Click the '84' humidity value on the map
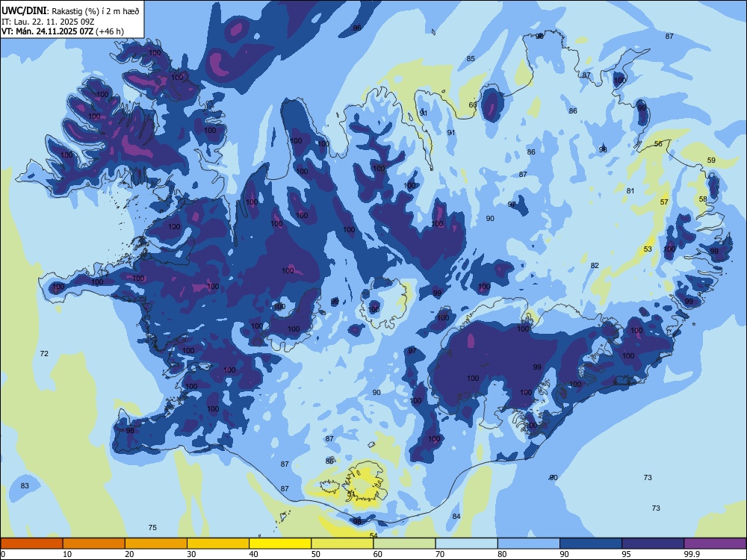 coord(456,516)
